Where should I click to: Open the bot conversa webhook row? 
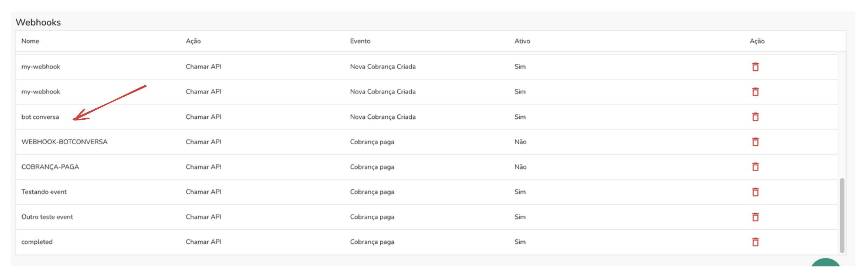pyautogui.click(x=40, y=117)
